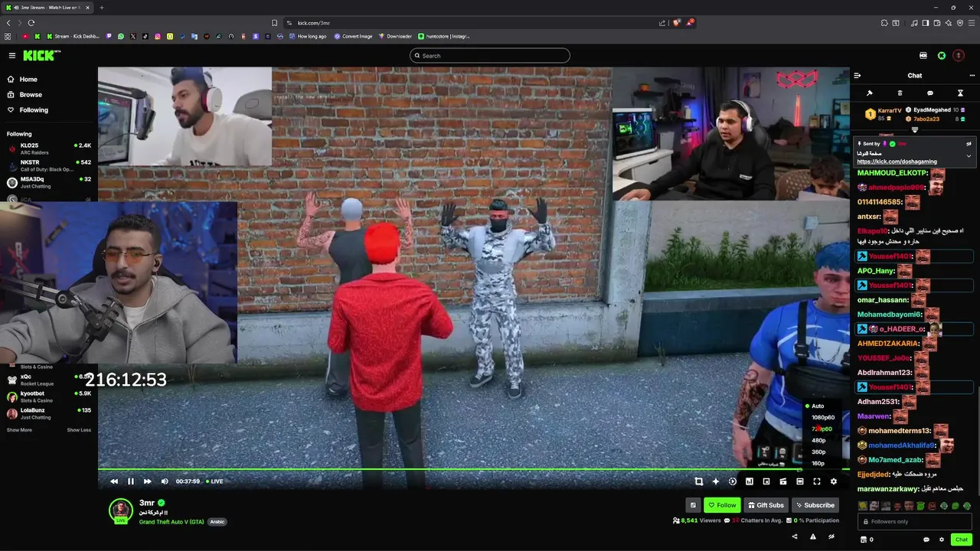Click the Convert Image bookmark

pyautogui.click(x=353, y=36)
